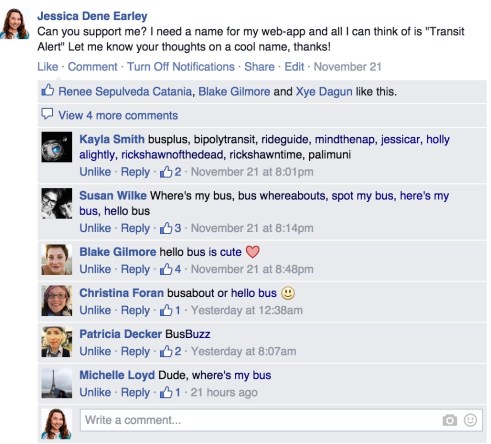491x444 pixels.
Task: Reply to Susan Wilke's comment
Action: point(135,229)
